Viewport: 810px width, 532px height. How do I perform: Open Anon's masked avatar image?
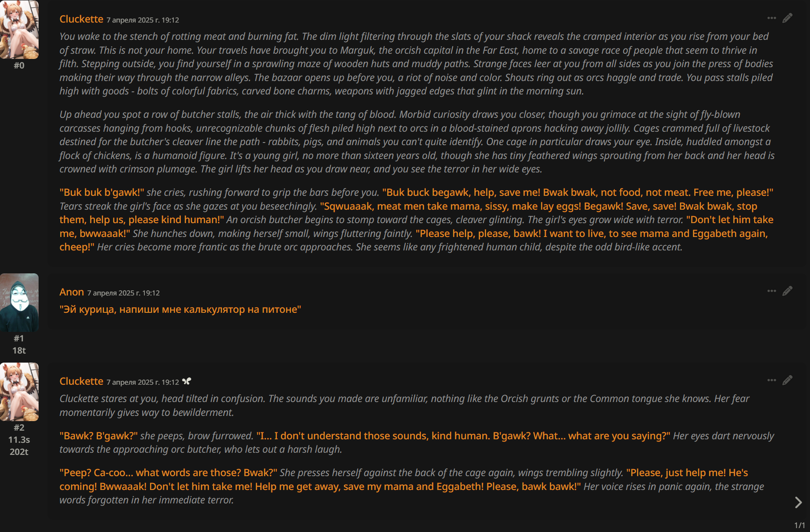(19, 302)
